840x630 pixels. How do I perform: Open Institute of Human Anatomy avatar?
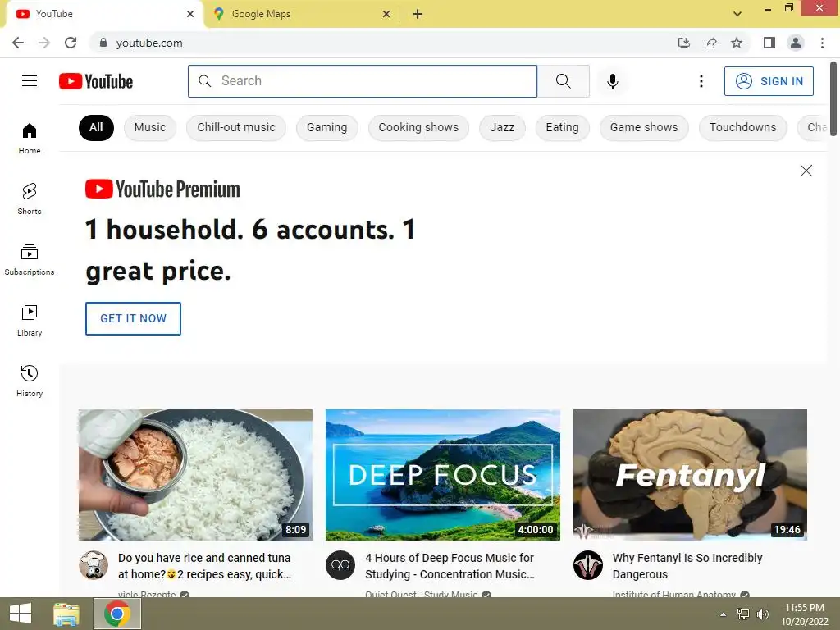coord(587,565)
